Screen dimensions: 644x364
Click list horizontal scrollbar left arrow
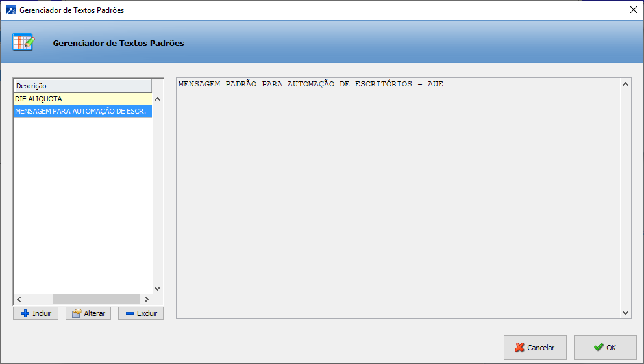19,300
